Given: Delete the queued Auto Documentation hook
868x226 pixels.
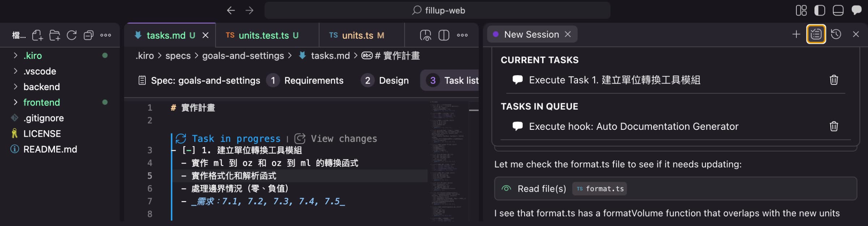Looking at the screenshot, I should click(834, 126).
